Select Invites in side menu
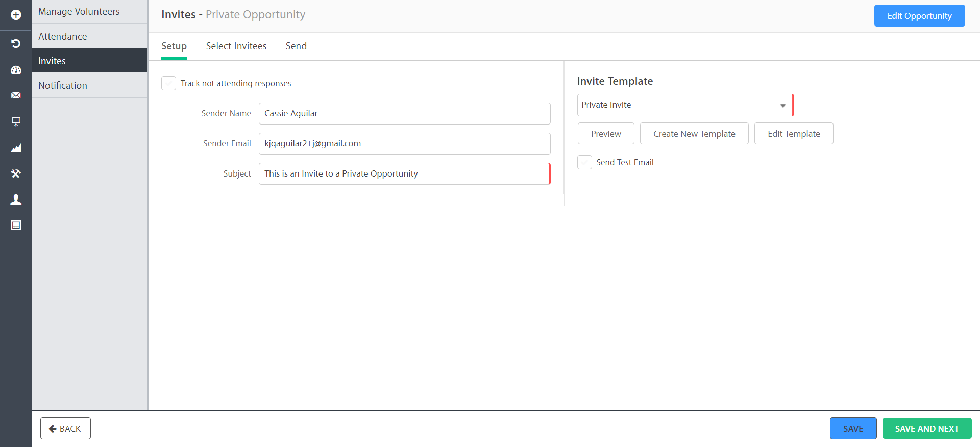 (x=89, y=61)
